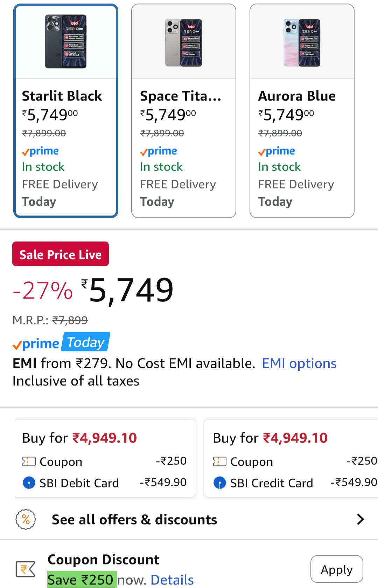Viewport: 378px width, 588px height.
Task: Choose the Space Titanium color option
Action: [x=184, y=111]
